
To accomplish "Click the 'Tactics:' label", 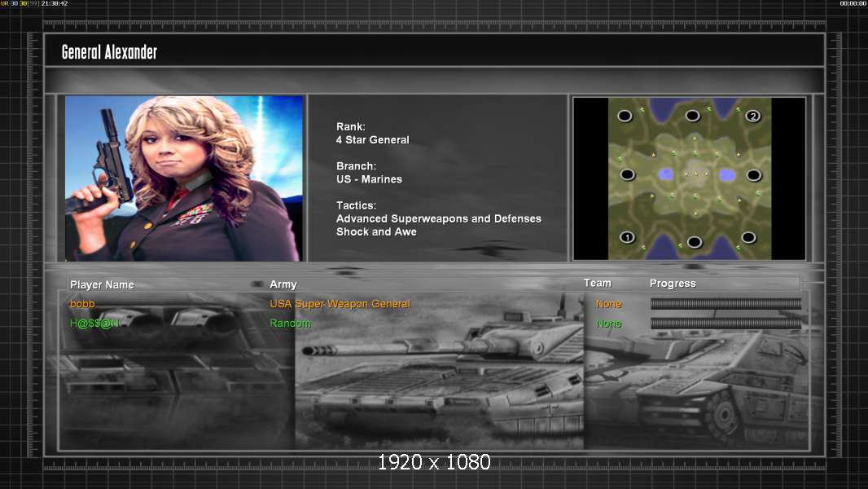I will [356, 205].
